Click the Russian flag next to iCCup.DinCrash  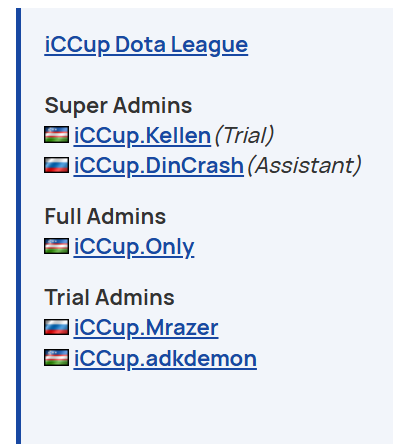tap(57, 165)
